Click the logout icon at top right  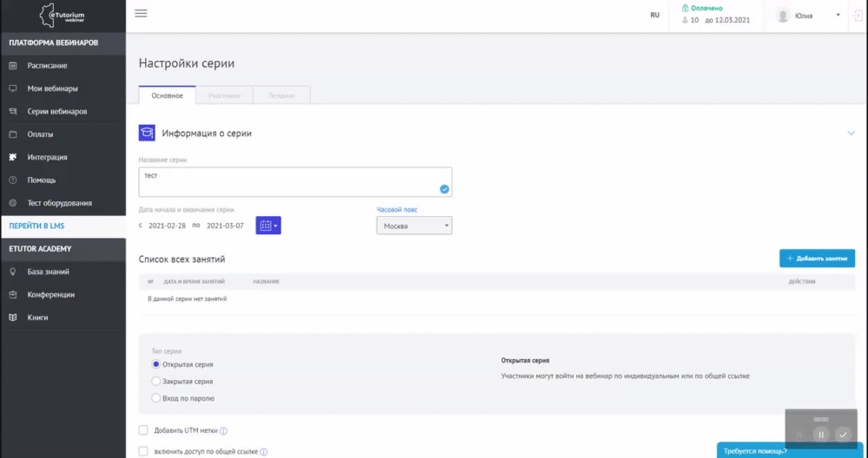[x=858, y=15]
